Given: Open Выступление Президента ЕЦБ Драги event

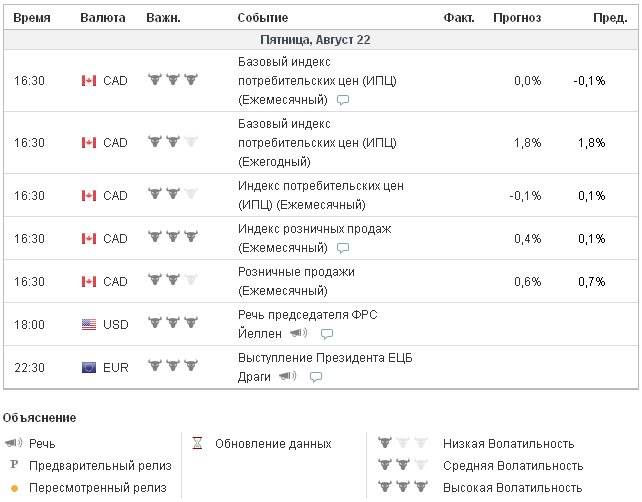Looking at the screenshot, I should tap(325, 358).
